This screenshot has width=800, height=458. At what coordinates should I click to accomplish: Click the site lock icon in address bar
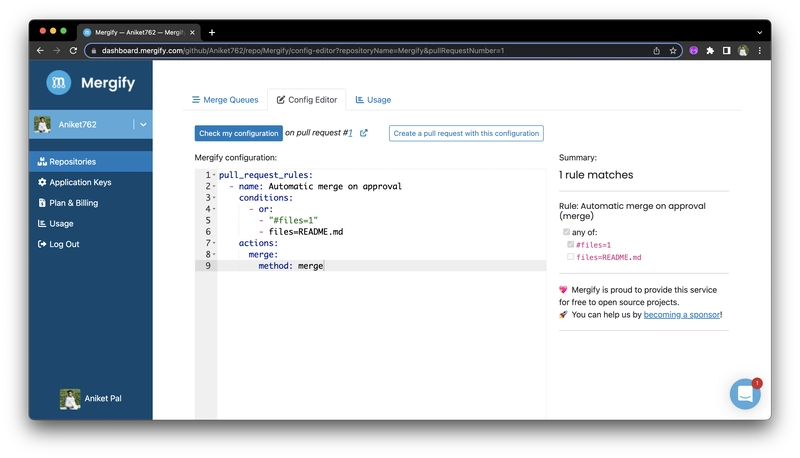[x=93, y=50]
